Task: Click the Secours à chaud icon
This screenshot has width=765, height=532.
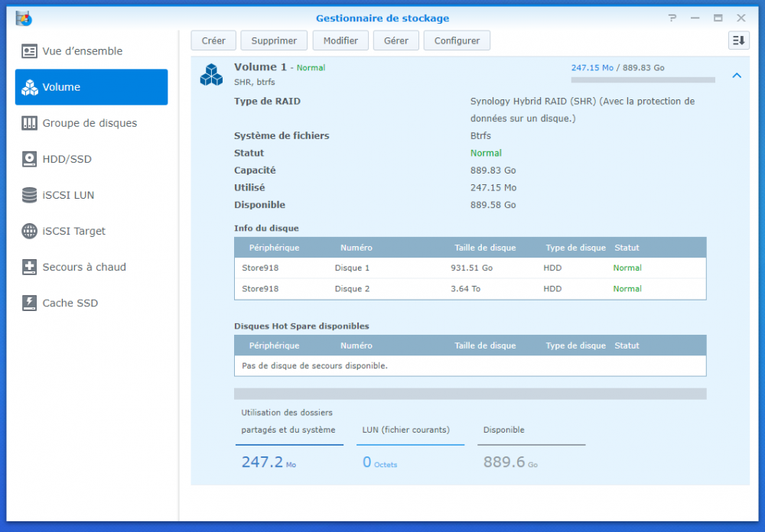Action: point(30,267)
